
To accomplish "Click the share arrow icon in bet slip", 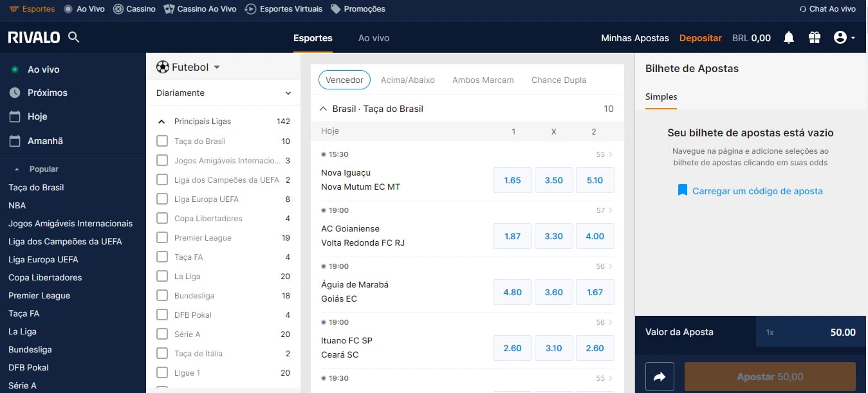I will coord(660,377).
